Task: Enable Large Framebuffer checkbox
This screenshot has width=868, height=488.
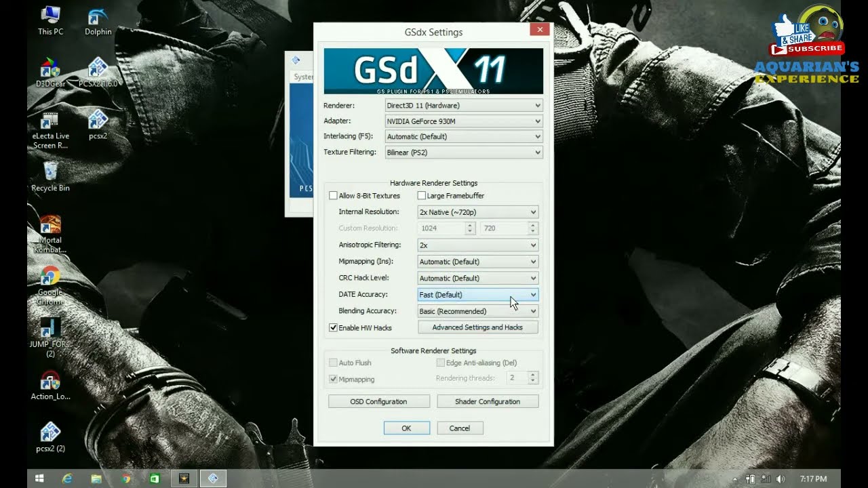Action: [x=421, y=196]
